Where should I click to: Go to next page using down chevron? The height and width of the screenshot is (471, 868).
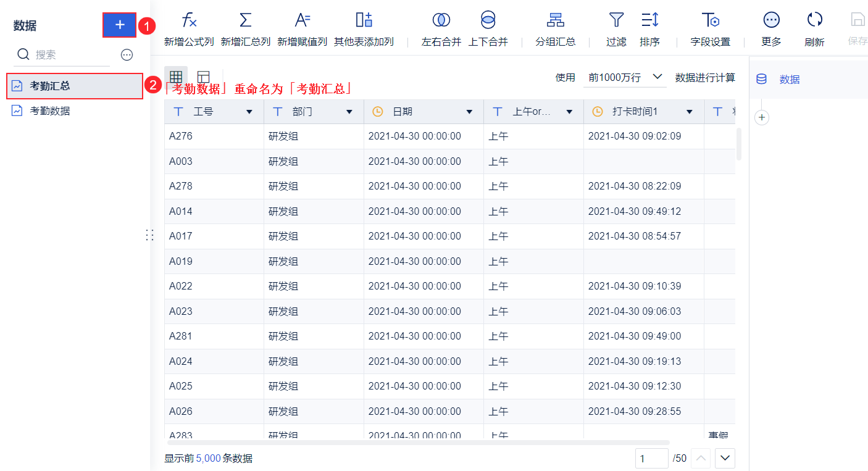pyautogui.click(x=725, y=458)
